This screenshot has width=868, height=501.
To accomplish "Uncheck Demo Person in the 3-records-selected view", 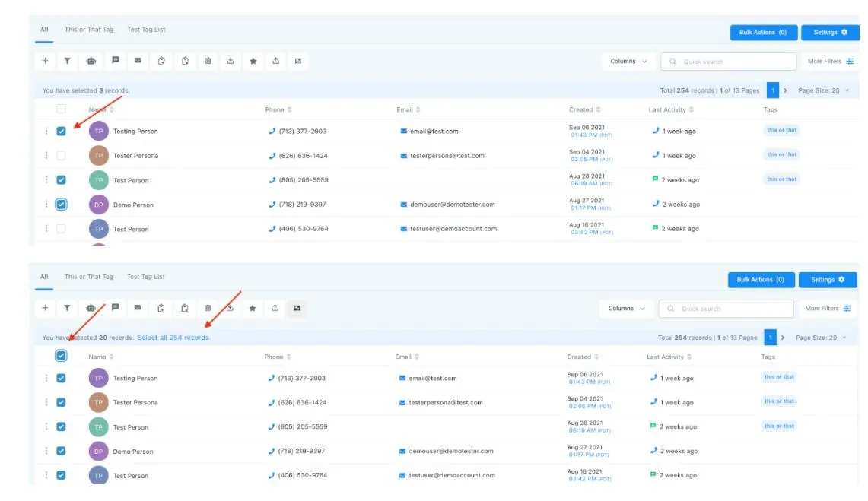I will [61, 204].
